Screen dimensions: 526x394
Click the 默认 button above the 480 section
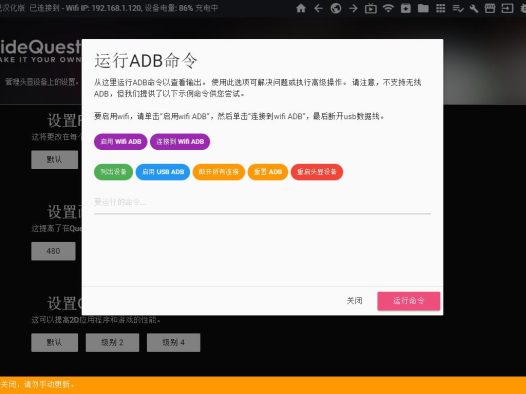pos(55,160)
